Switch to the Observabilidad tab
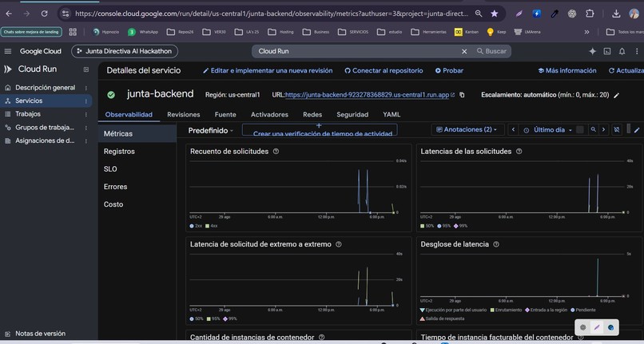Image resolution: width=644 pixels, height=344 pixels. point(129,114)
